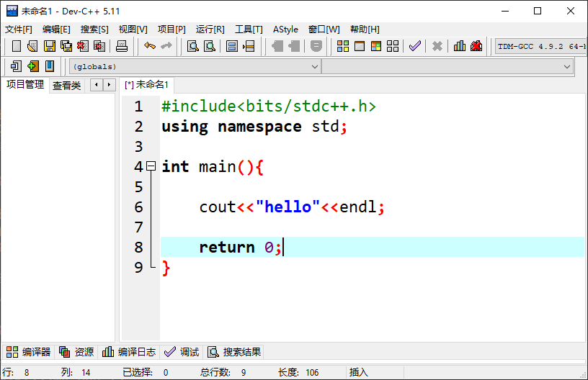The width and height of the screenshot is (588, 380).
Task: Save the file with the floppy disk icon
Action: 50,46
